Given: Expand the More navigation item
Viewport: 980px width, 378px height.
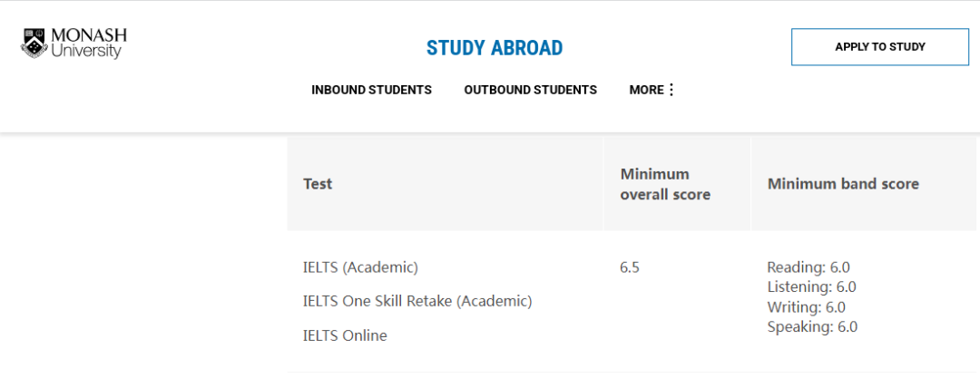Looking at the screenshot, I should click(x=646, y=90).
